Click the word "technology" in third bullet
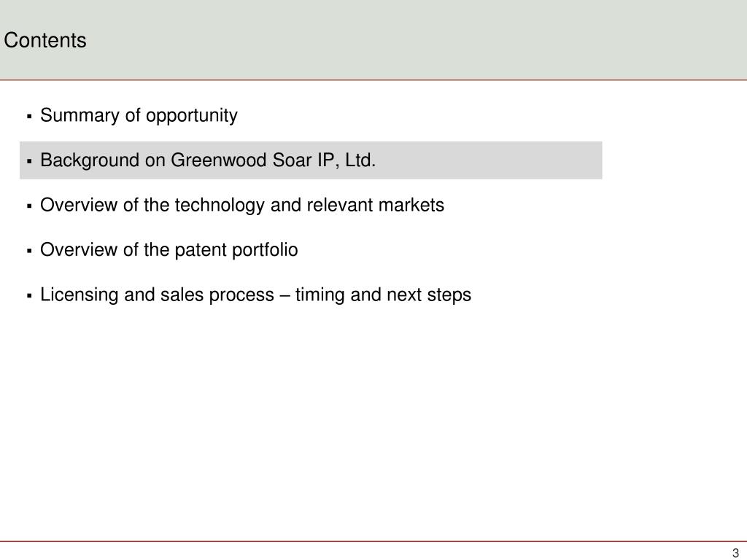747x560 pixels. [220, 206]
